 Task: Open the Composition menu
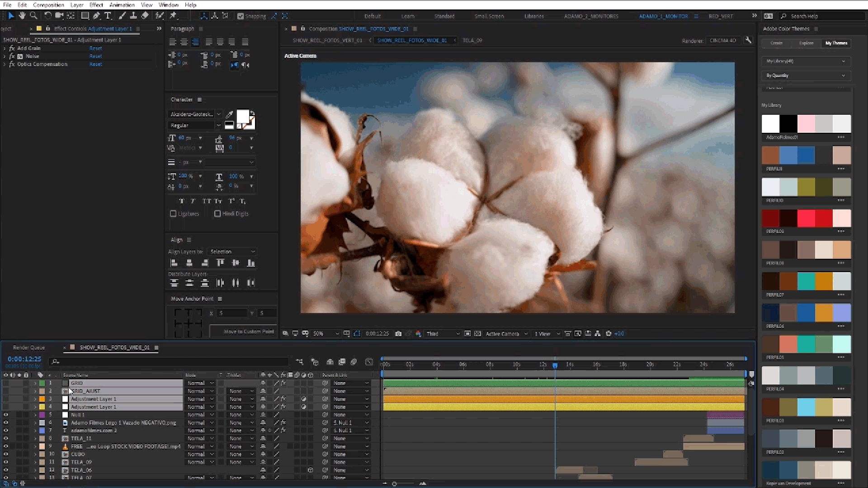(48, 5)
